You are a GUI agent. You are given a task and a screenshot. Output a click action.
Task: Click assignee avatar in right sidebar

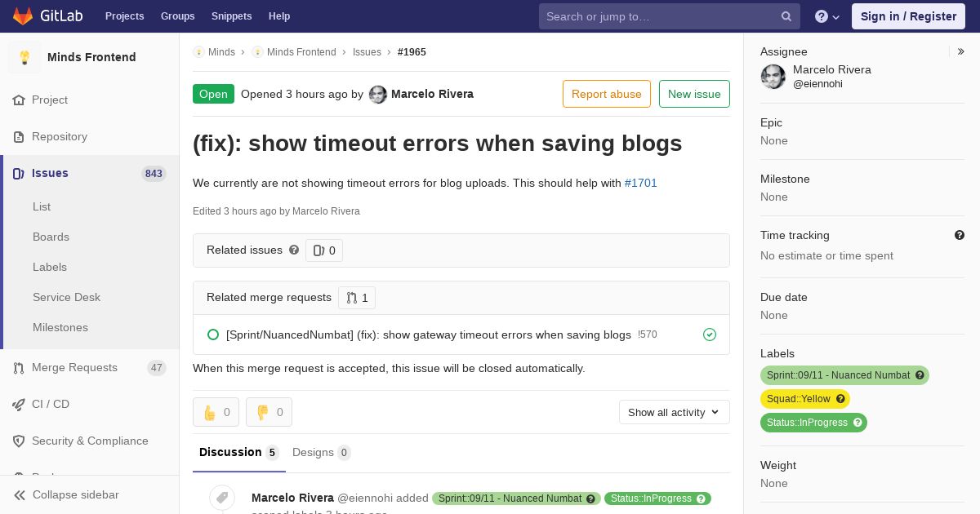773,77
